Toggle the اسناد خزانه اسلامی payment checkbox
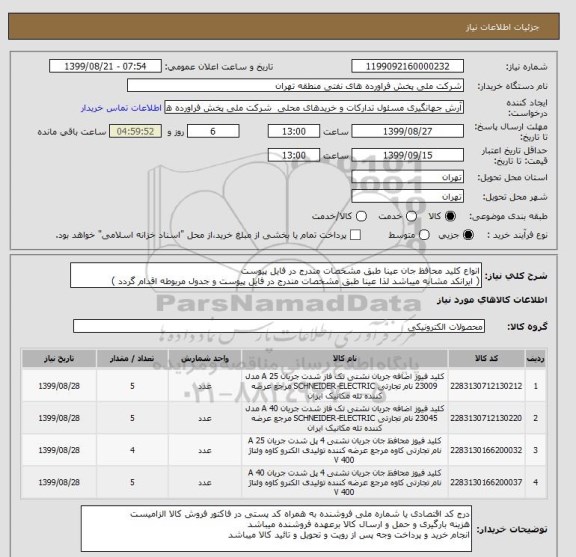Image resolution: width=576 pixels, height=557 pixels. (x=355, y=235)
